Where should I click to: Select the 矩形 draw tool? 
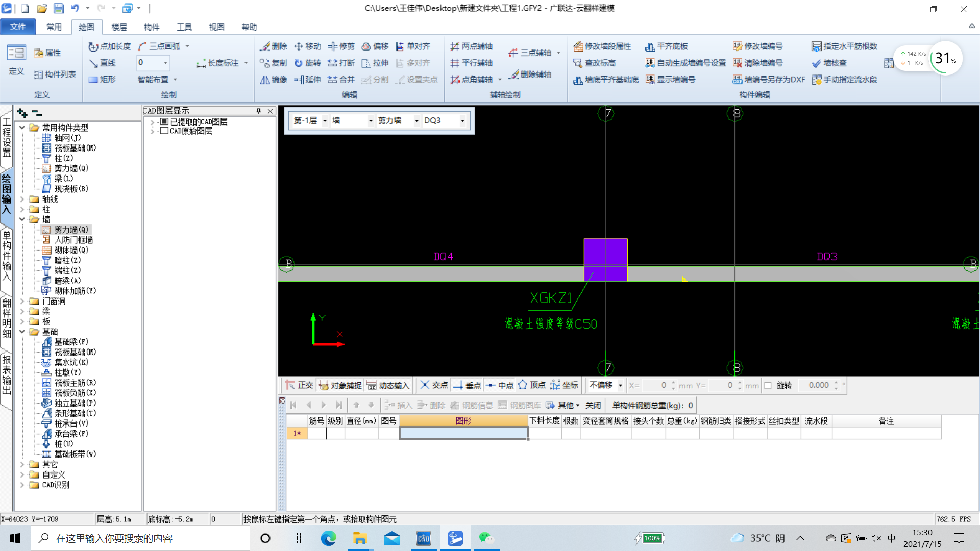pyautogui.click(x=102, y=79)
